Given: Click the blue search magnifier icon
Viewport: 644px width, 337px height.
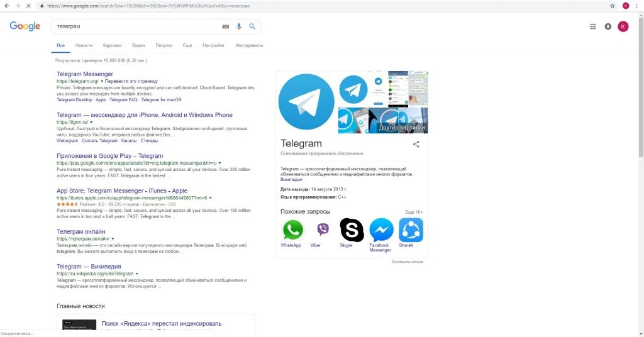Looking at the screenshot, I should point(252,26).
